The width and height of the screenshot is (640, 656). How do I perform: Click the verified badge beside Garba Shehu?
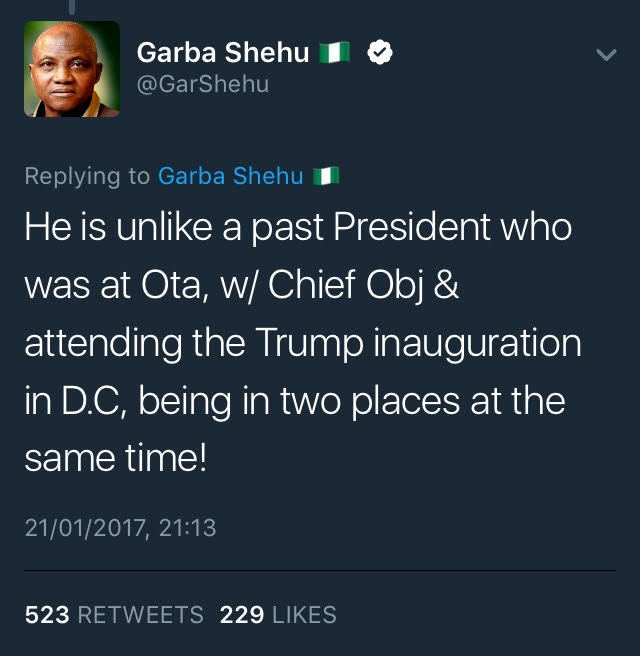pyautogui.click(x=379, y=52)
